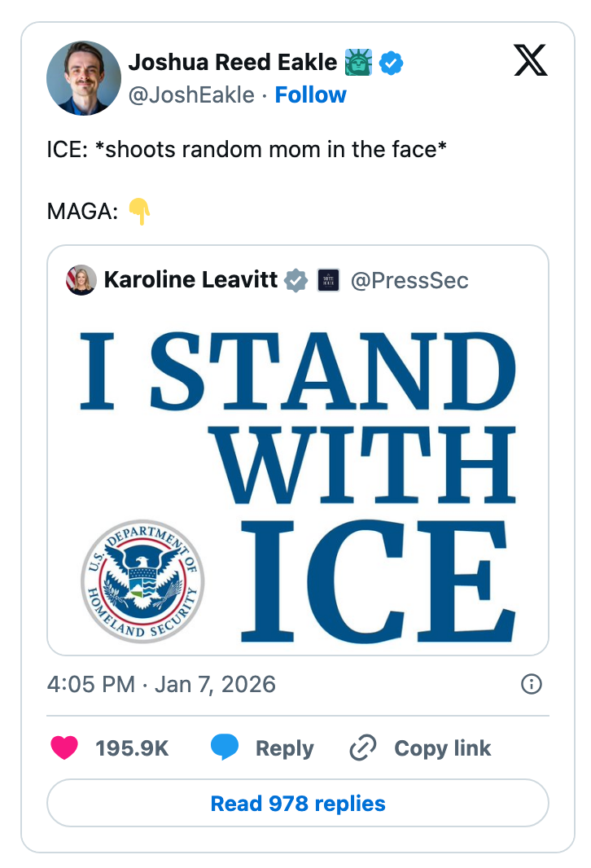Click the affiliate badge next to Karoline's checkmark
Screen dimensions: 591x868
click(x=329, y=280)
